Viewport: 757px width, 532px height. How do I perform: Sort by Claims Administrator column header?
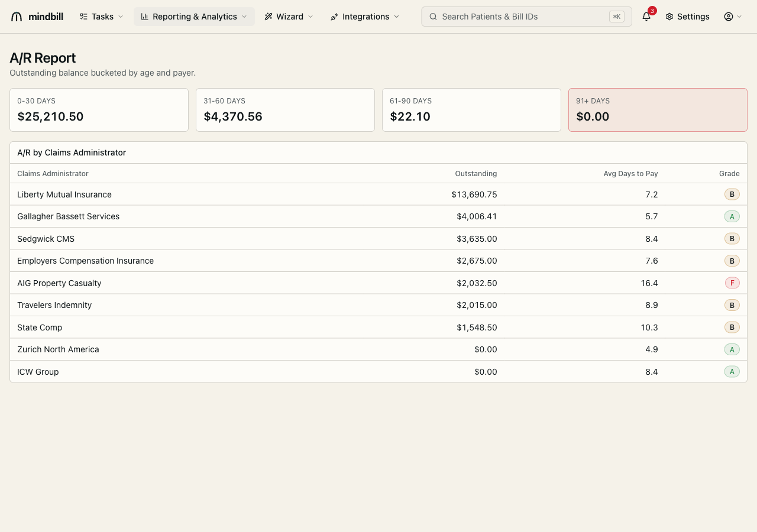tap(53, 174)
